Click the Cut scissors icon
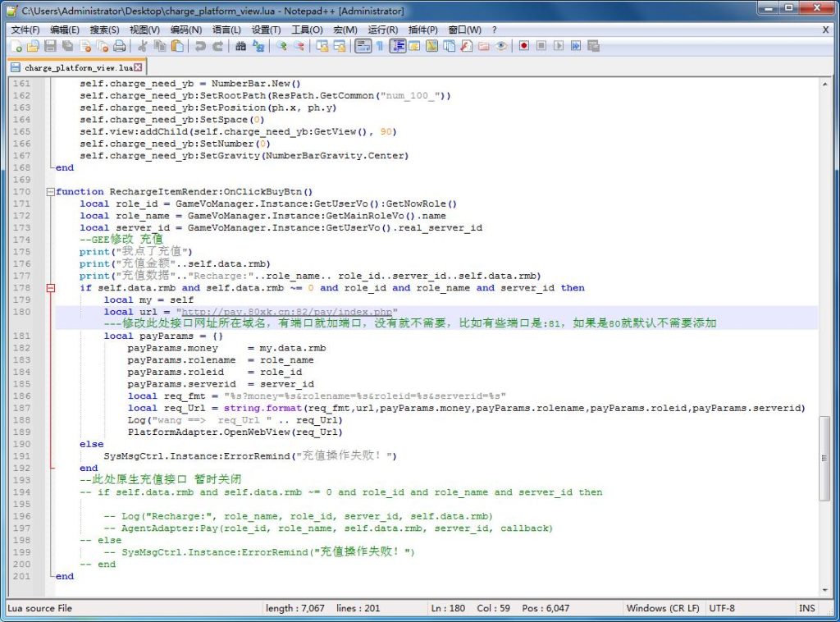Viewport: 840px width, 622px height. click(x=142, y=46)
